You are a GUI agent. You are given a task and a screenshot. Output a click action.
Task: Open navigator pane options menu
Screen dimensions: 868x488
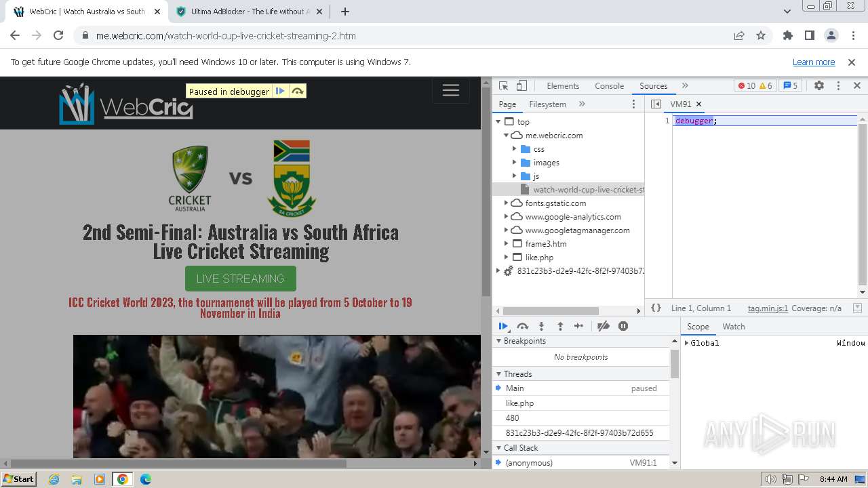pos(634,104)
